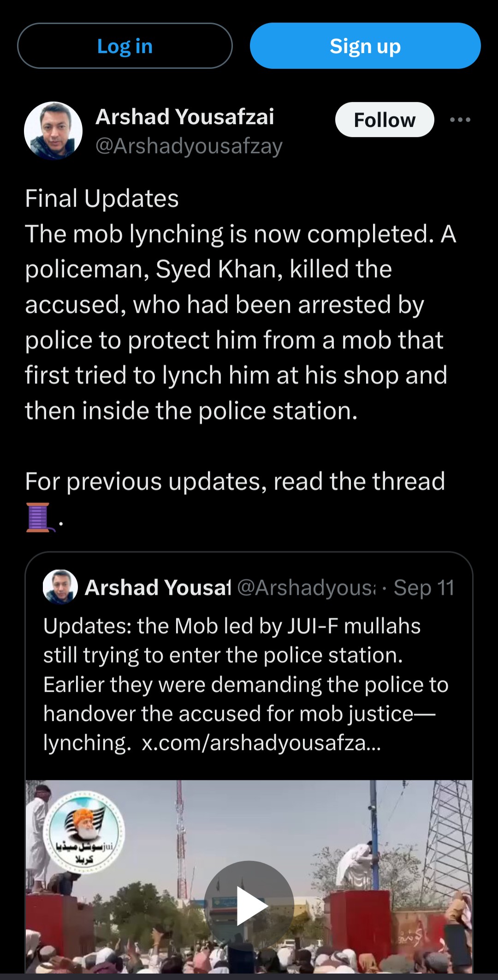Open the @Arshadyousafzay handle link

pos(189,146)
